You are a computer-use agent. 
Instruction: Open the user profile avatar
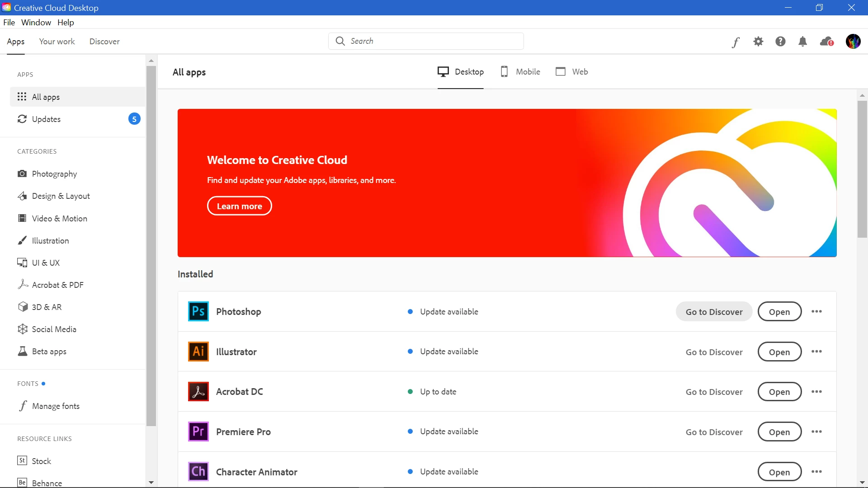coord(853,42)
